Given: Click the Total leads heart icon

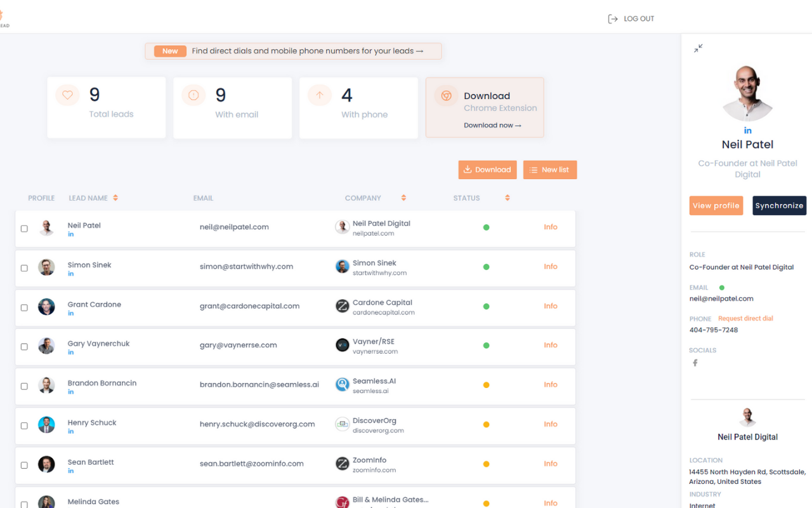Looking at the screenshot, I should (67, 95).
